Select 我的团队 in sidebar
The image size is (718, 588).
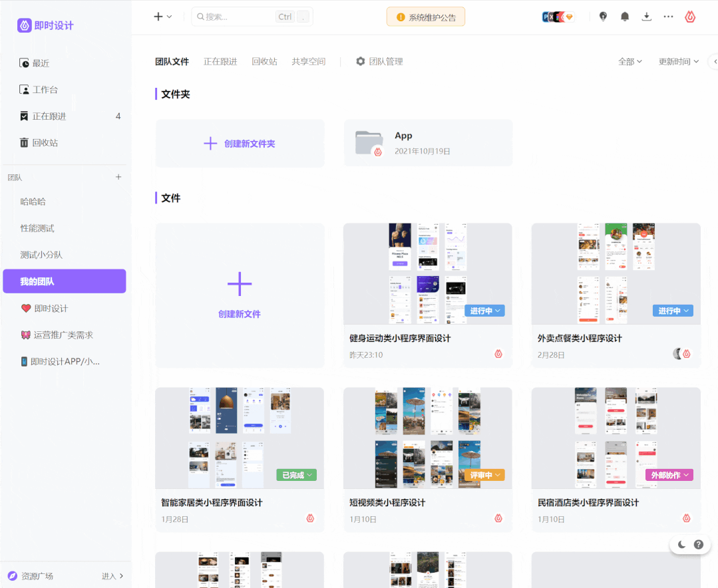[x=64, y=281]
